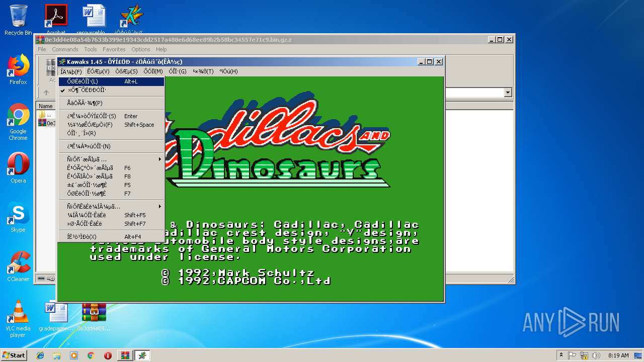Click the WinRAR Name column header
This screenshot has height=362, width=644.
(46, 106)
